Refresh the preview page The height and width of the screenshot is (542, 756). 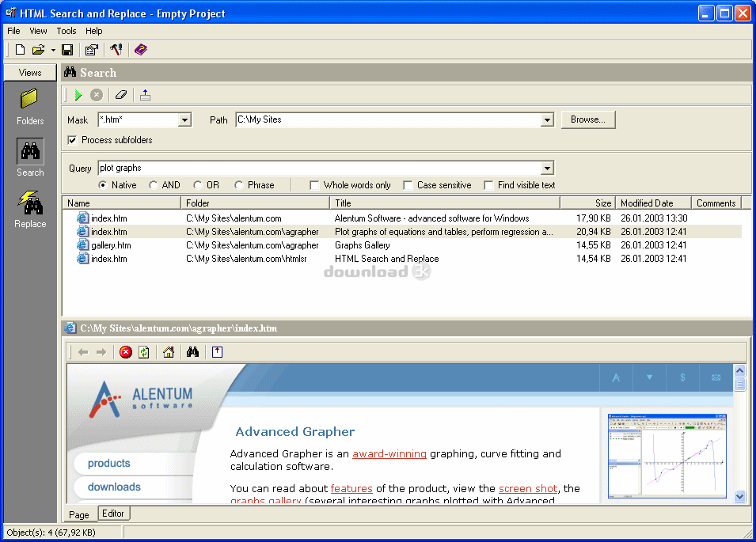coord(143,352)
